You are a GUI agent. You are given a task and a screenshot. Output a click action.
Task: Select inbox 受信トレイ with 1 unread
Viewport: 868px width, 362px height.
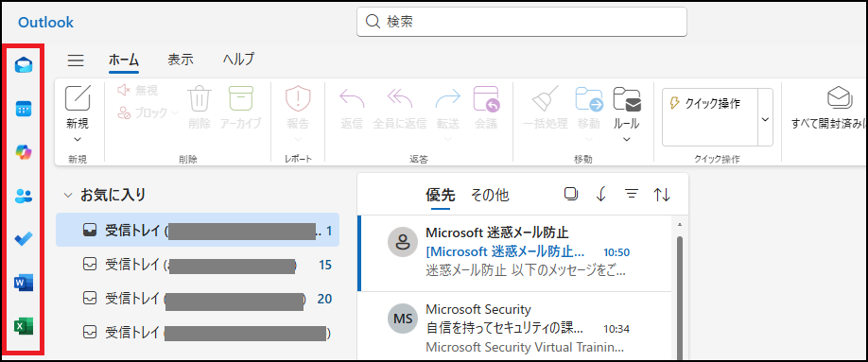point(198,230)
